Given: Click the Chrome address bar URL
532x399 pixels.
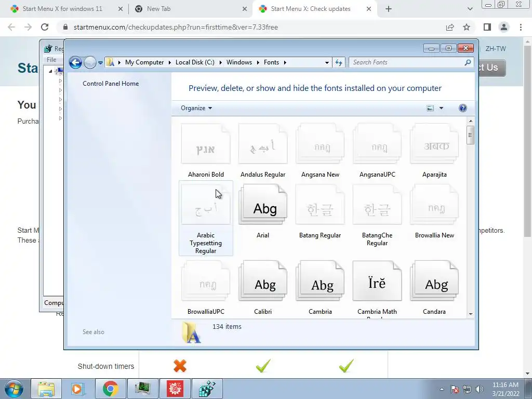Looking at the screenshot, I should 176,27.
